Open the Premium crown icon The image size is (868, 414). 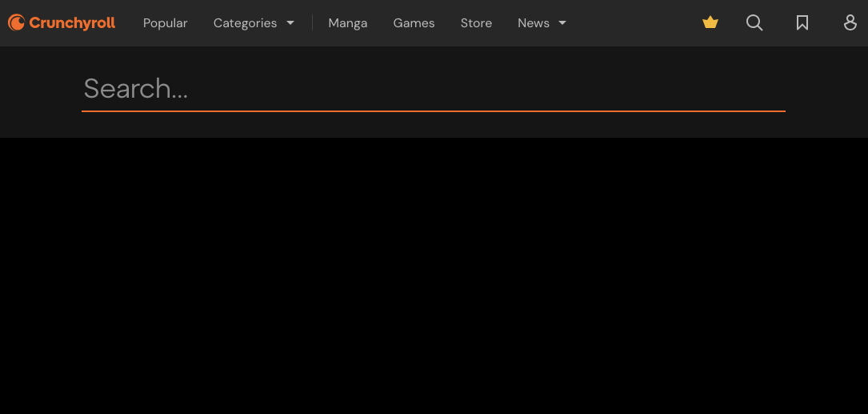pyautogui.click(x=710, y=23)
